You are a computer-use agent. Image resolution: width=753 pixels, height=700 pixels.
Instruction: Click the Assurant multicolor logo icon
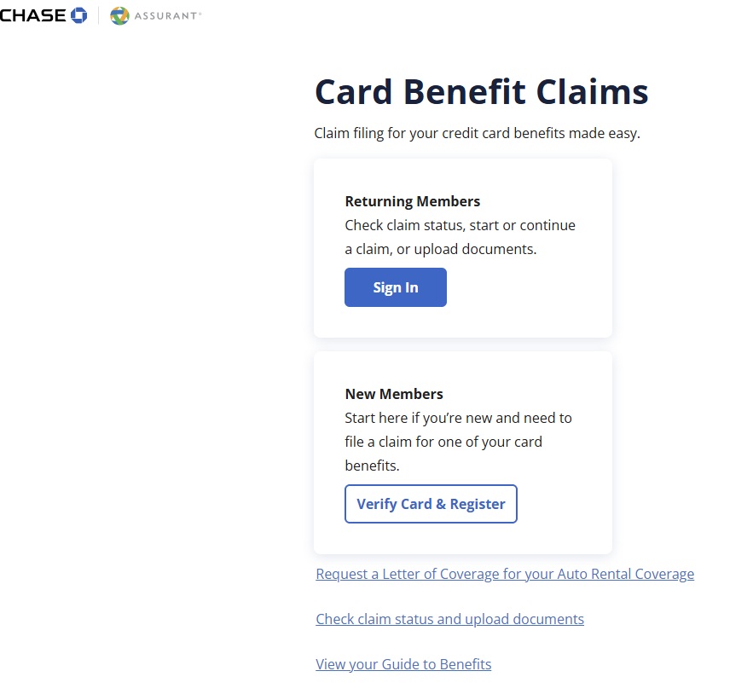119,15
